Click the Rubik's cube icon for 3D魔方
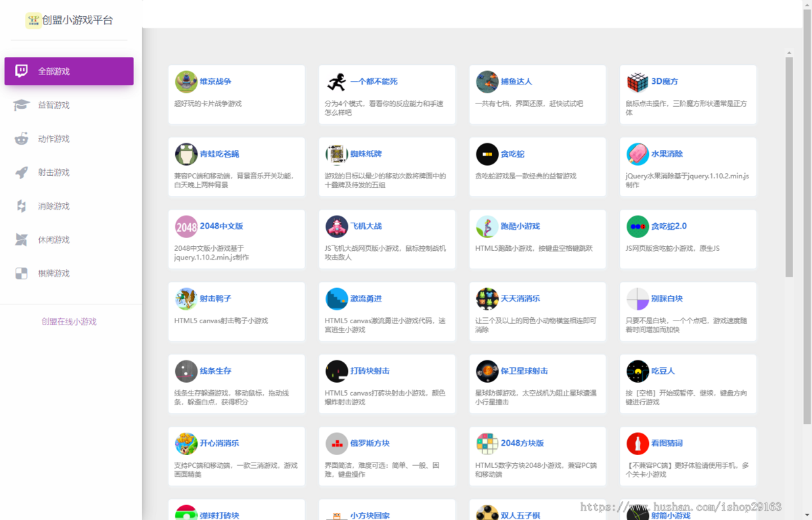Image resolution: width=812 pixels, height=520 pixels. point(637,82)
